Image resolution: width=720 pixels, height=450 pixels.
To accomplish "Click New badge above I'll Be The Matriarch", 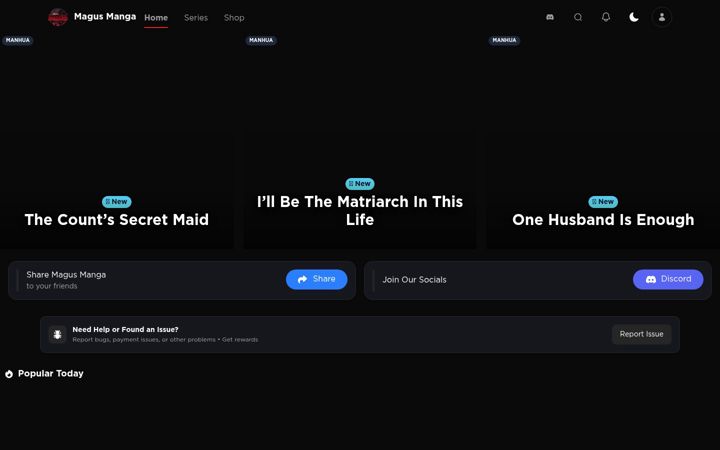I will click(x=360, y=184).
